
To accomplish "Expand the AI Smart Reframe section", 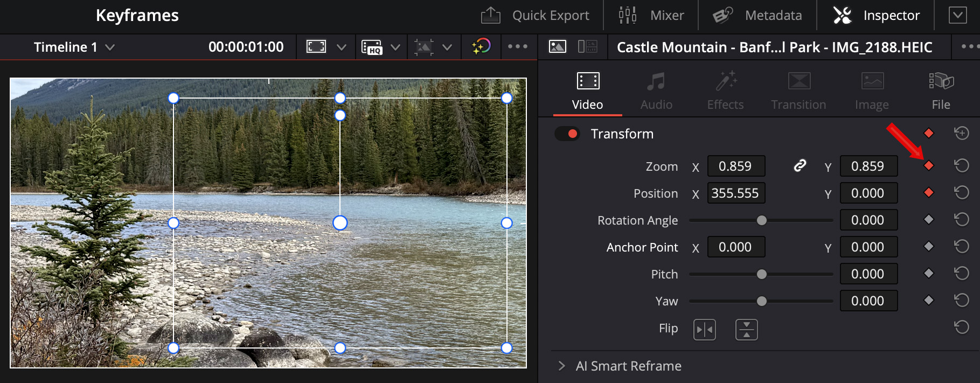I will pyautogui.click(x=562, y=366).
